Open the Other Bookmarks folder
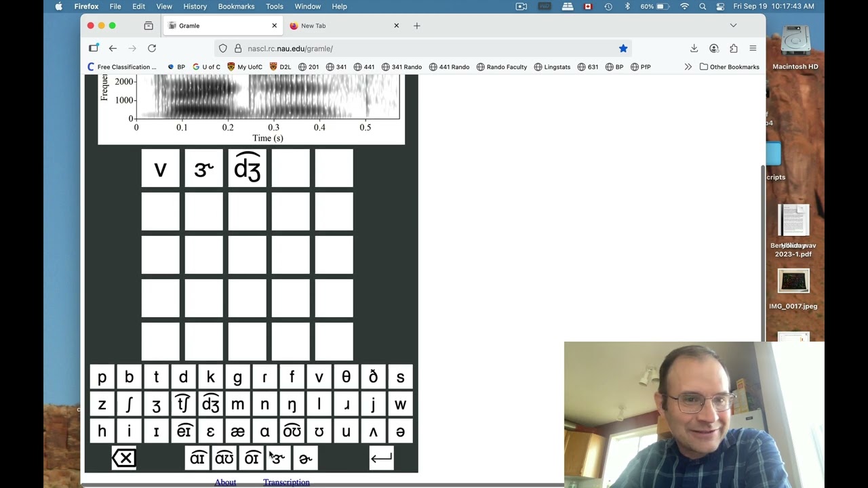This screenshot has height=488, width=868. pos(729,66)
